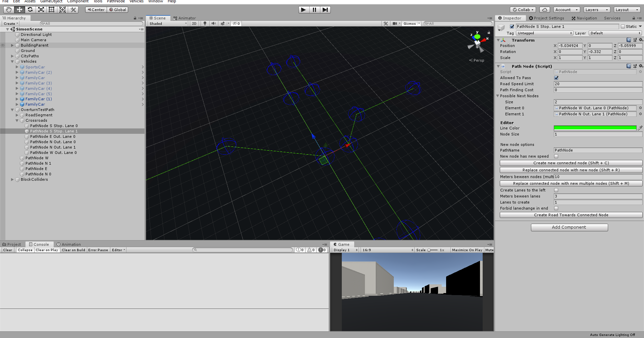
Task: Select the custom editor tools icon
Action: click(73, 10)
